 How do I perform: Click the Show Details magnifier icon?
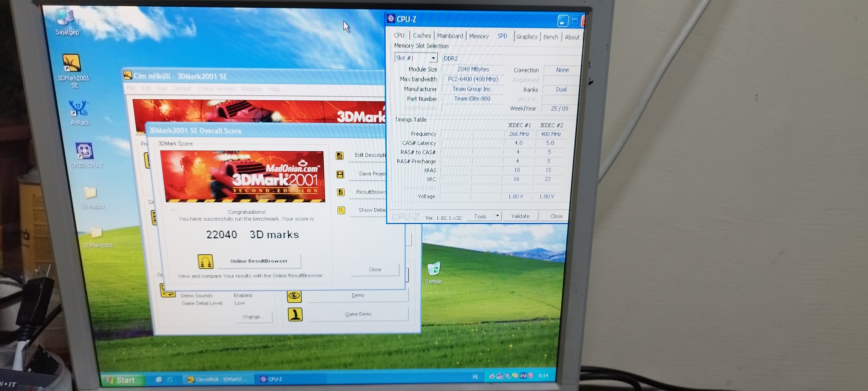[x=341, y=210]
